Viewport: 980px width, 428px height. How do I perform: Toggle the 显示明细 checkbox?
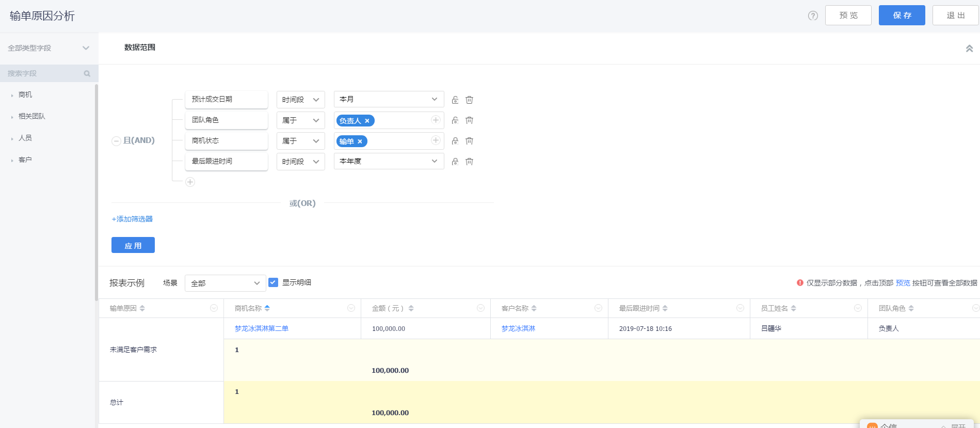(x=274, y=282)
